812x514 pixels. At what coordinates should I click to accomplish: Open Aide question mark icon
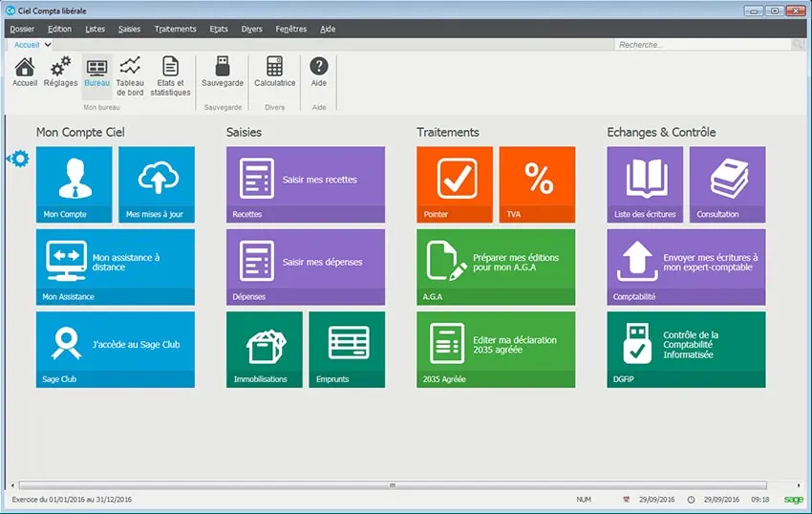pyautogui.click(x=319, y=72)
